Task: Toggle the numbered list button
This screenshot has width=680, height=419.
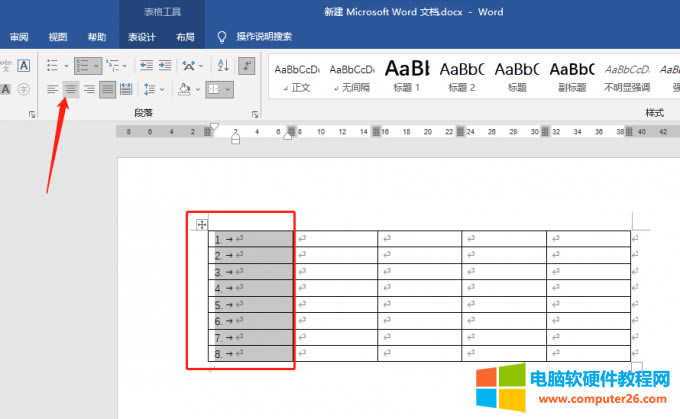Action: point(83,65)
